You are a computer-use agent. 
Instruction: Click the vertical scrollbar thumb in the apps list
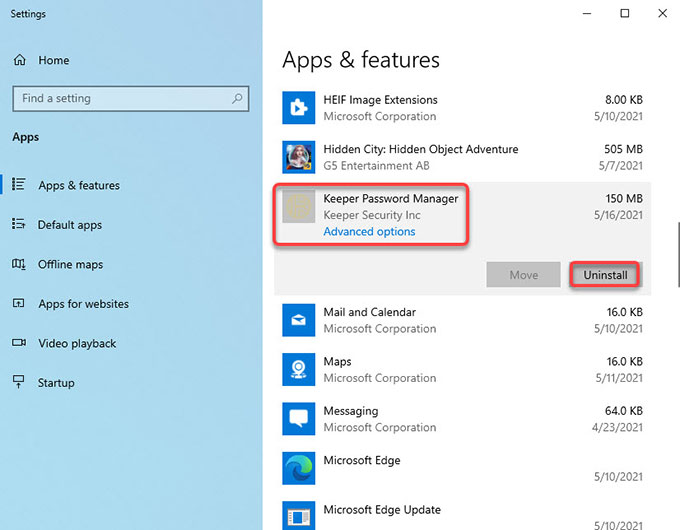[x=678, y=255]
